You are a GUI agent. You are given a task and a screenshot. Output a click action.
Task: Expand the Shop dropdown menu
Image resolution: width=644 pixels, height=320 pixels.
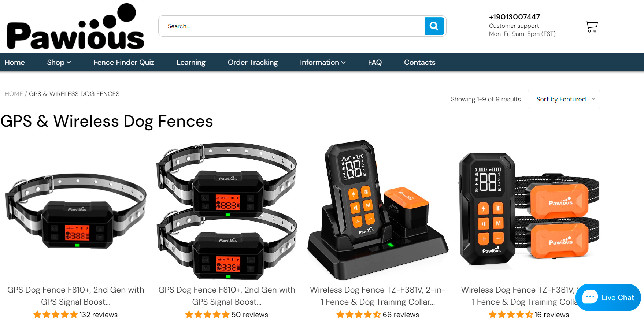pos(59,62)
